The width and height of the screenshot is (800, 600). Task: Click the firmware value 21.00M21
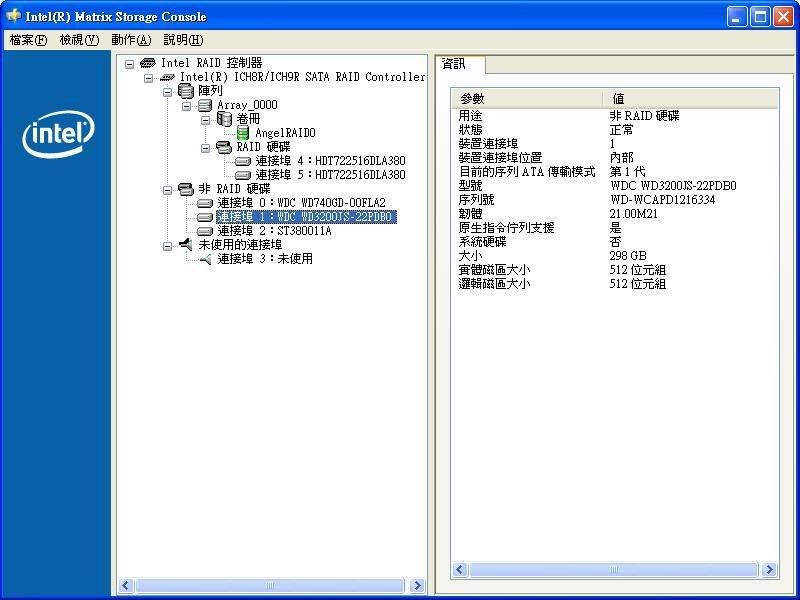click(633, 214)
